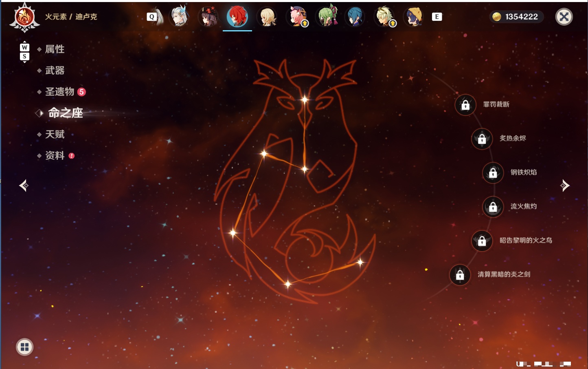Select the silver-blue haired character portrait

pos(179,16)
